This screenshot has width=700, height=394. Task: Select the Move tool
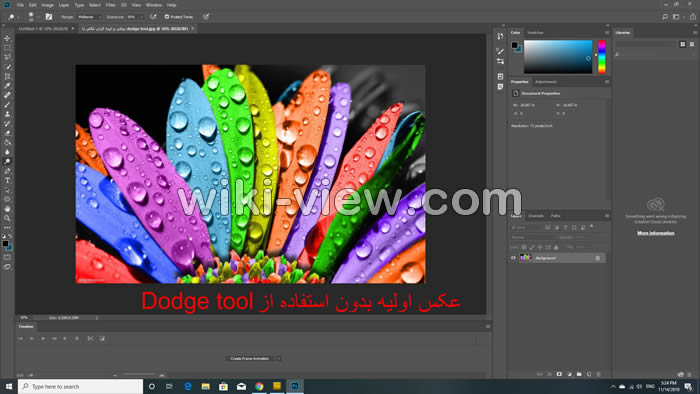[7, 38]
